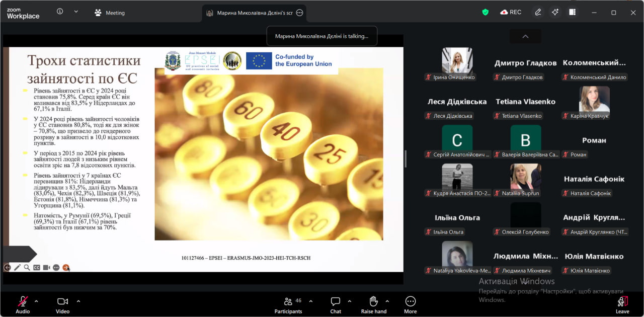644x317 pixels.
Task: Open the More options menu
Action: 410,304
